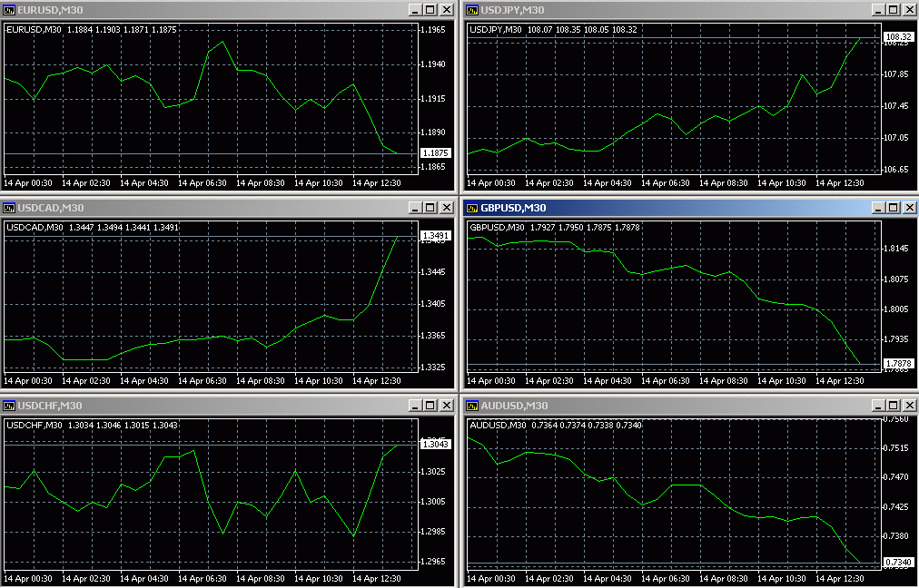
Task: Close the AUDUSD,M30 chart window
Action: [x=910, y=406]
